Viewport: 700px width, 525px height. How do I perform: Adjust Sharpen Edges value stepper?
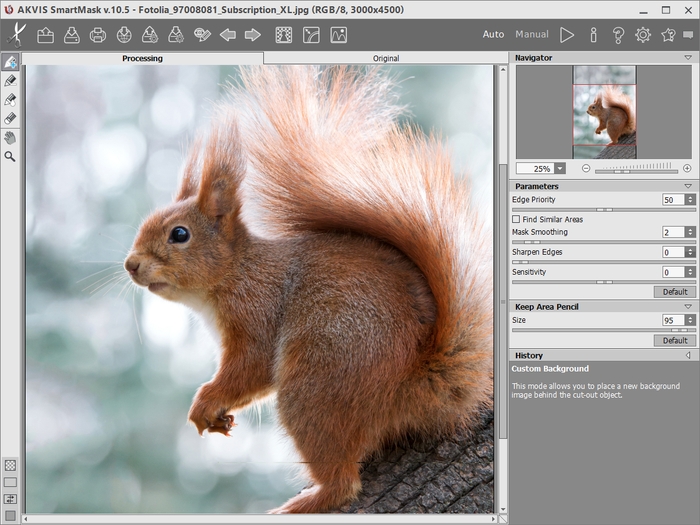[690, 252]
